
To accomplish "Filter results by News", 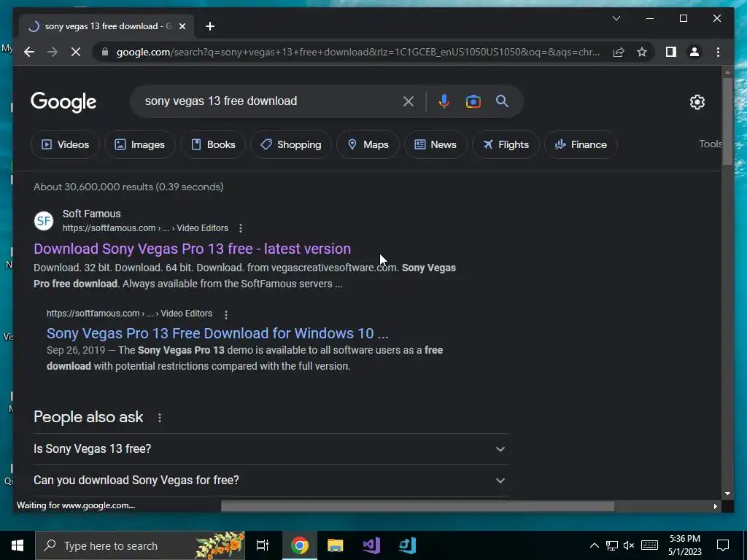I will pos(436,144).
